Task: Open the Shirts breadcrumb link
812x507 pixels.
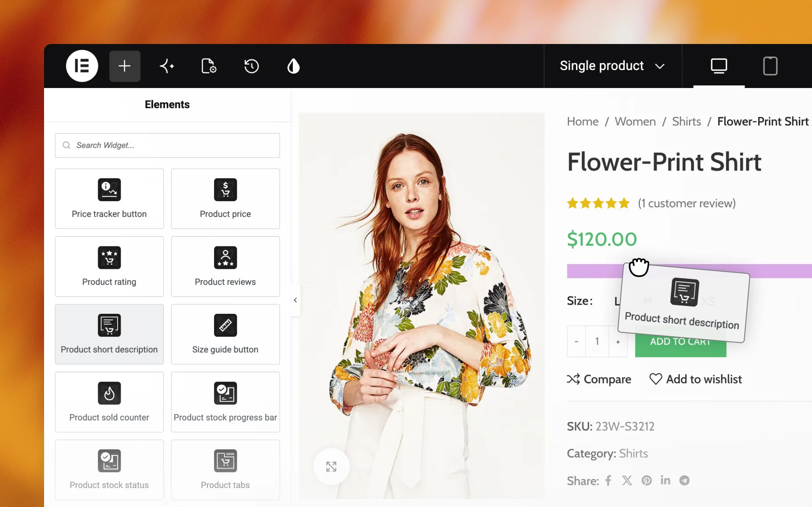Action: (x=687, y=121)
